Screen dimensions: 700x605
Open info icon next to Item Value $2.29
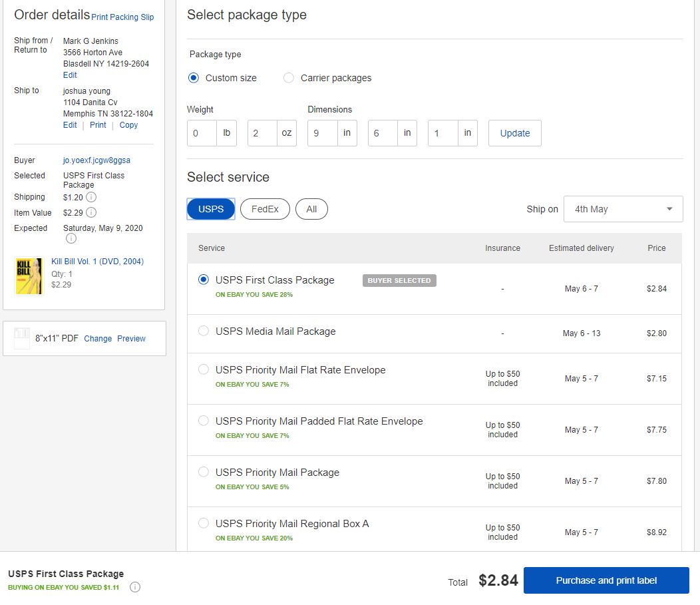click(91, 212)
